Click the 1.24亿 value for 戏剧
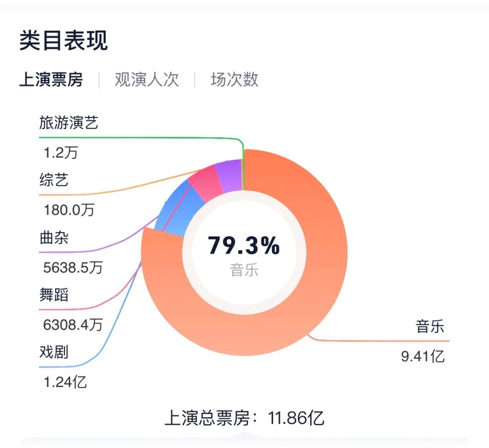 (65, 382)
